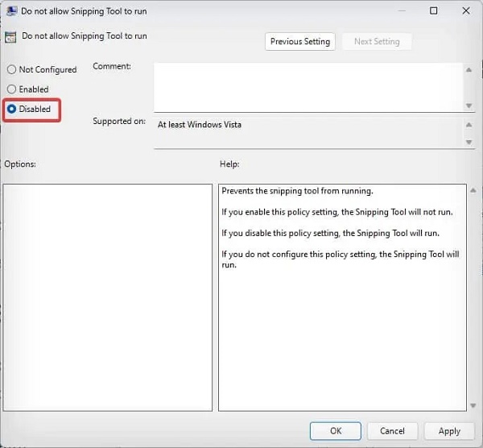
Task: Click the Next Setting button
Action: point(377,41)
